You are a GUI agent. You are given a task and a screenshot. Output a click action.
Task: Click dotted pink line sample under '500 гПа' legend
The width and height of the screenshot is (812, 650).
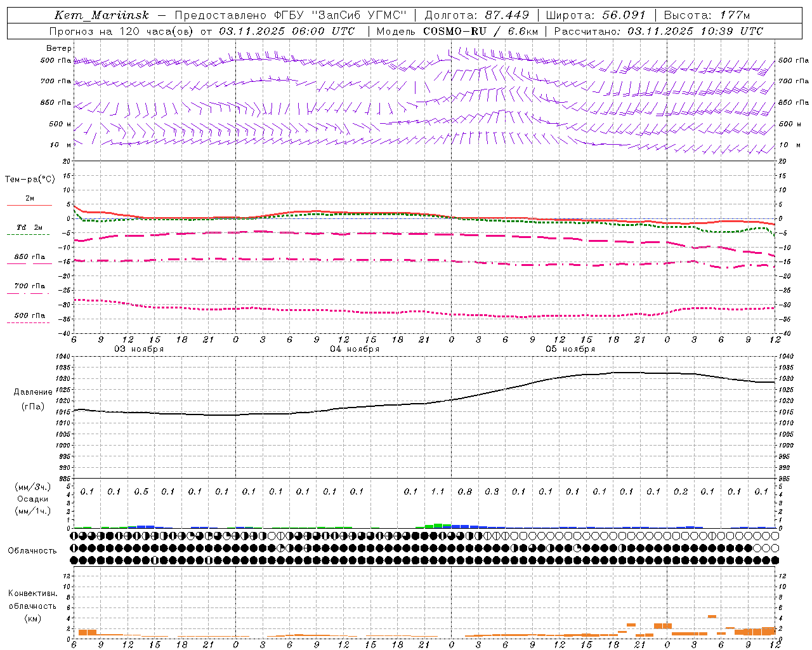(28, 322)
